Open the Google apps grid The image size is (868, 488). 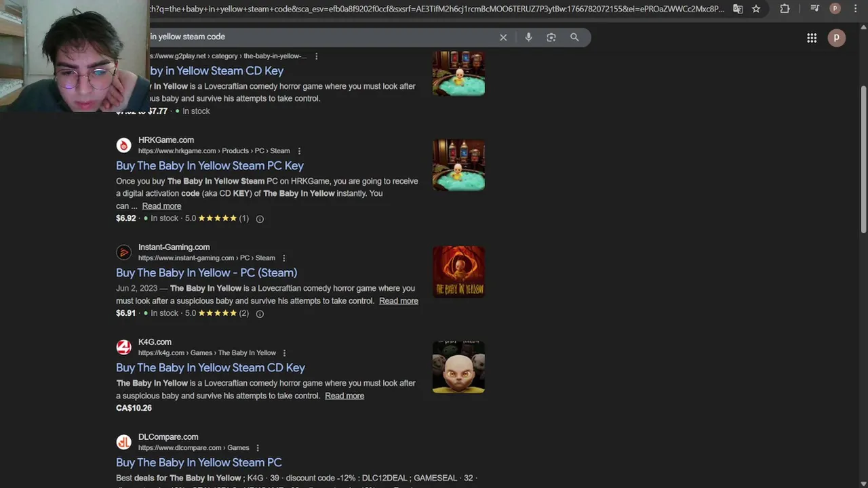(x=812, y=38)
